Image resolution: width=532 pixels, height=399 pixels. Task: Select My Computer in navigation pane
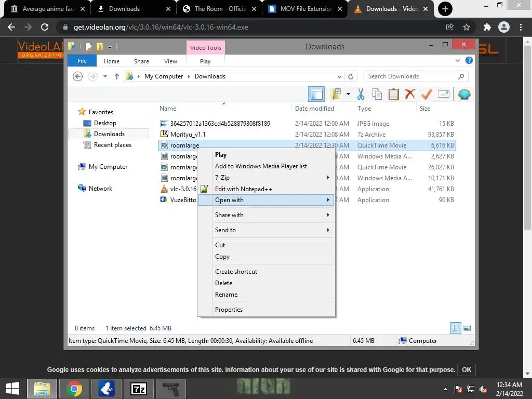[x=108, y=167]
